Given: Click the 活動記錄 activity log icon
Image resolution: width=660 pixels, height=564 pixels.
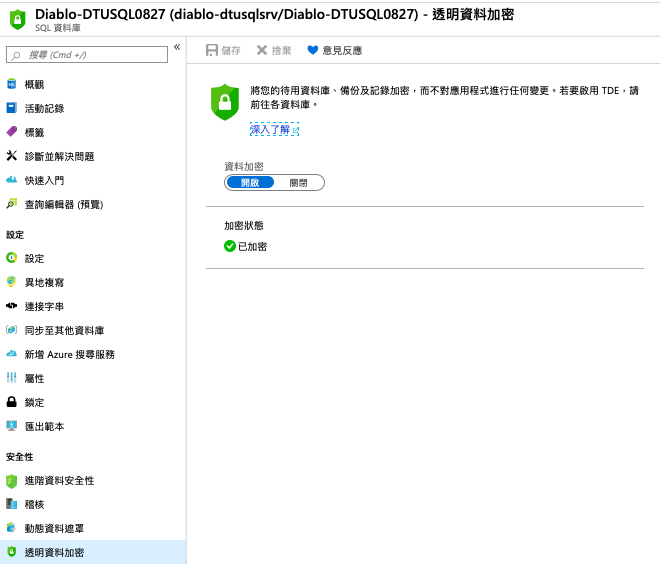Looking at the screenshot, I should [x=12, y=108].
